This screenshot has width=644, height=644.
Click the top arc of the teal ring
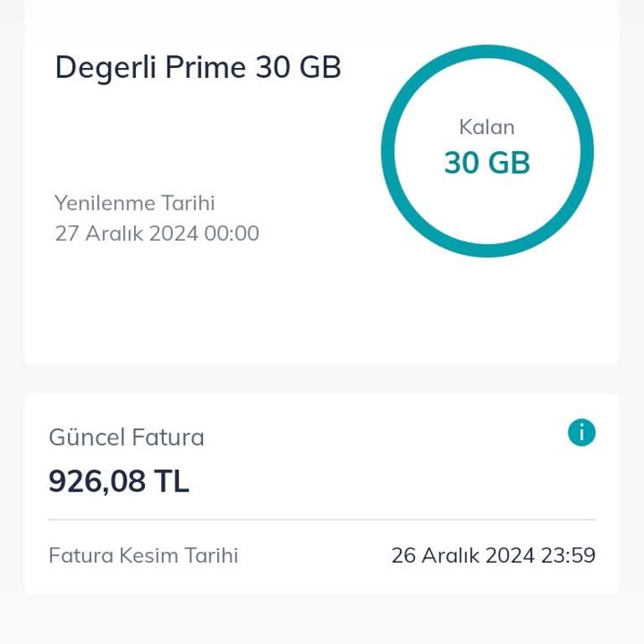[x=487, y=52]
